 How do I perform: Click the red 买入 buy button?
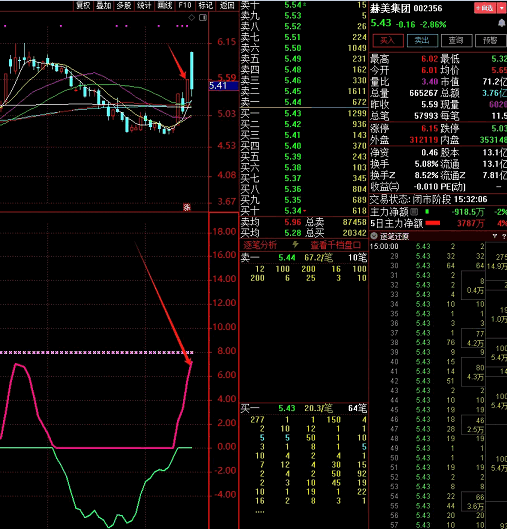tap(388, 41)
